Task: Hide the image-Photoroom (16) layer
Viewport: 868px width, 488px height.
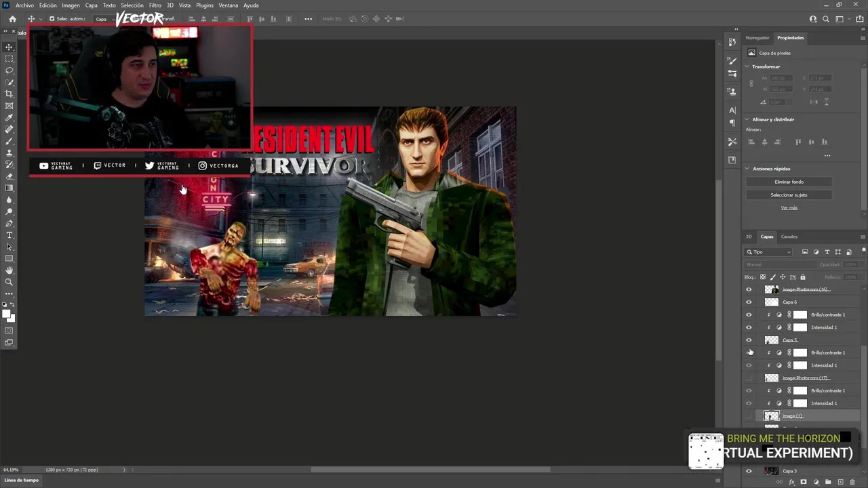Action: point(749,289)
